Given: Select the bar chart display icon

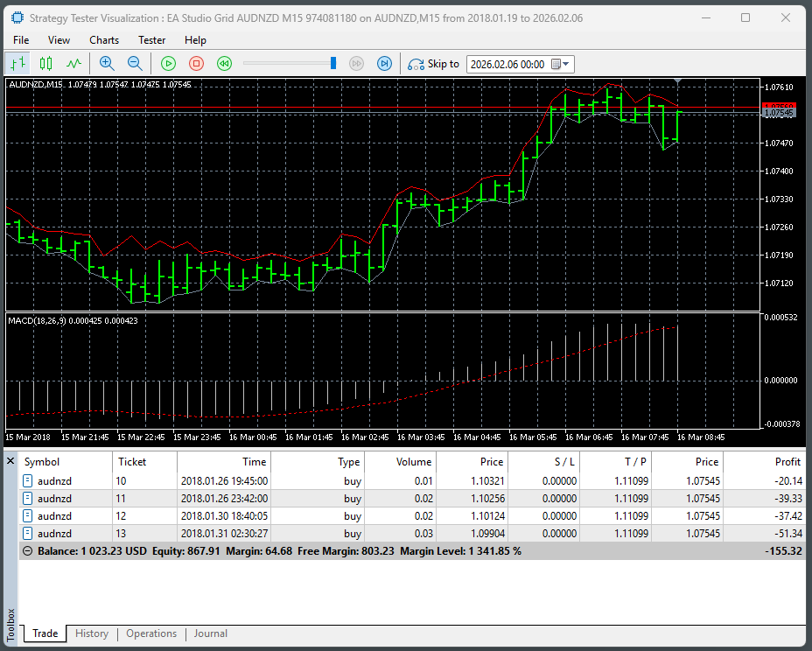Looking at the screenshot, I should point(17,63).
